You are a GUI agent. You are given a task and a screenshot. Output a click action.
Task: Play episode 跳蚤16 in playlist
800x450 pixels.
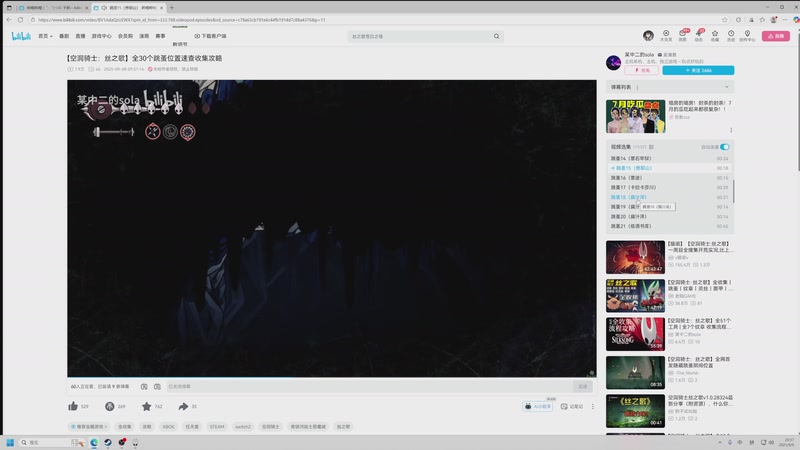tap(669, 178)
